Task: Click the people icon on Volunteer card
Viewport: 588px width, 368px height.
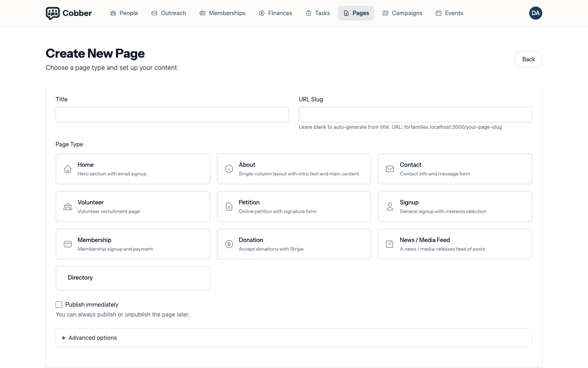Action: pyautogui.click(x=68, y=206)
